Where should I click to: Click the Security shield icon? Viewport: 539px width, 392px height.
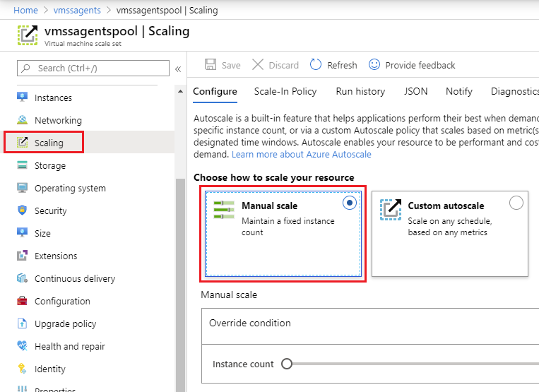click(x=23, y=210)
